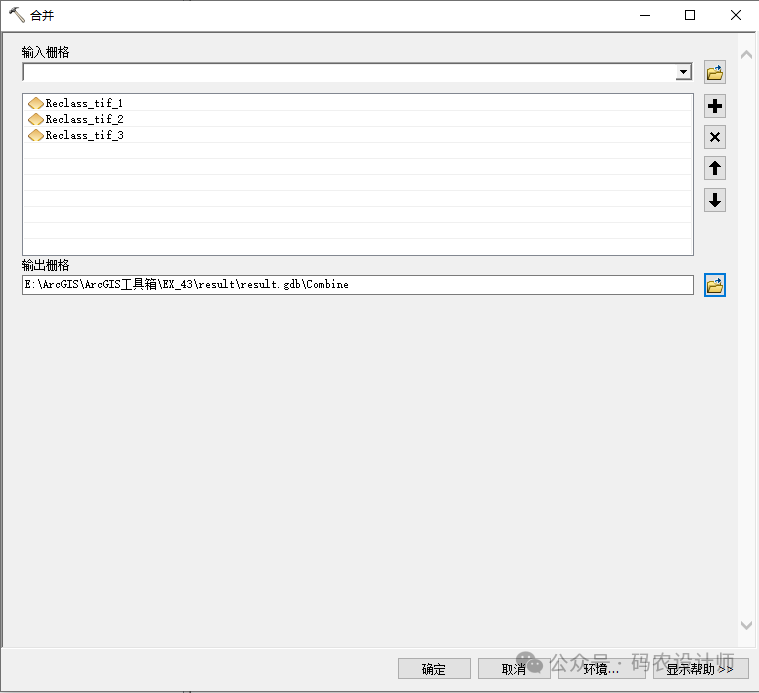Select Reclass_tif_3 in the raster list
The width and height of the screenshot is (759, 693).
click(x=84, y=135)
